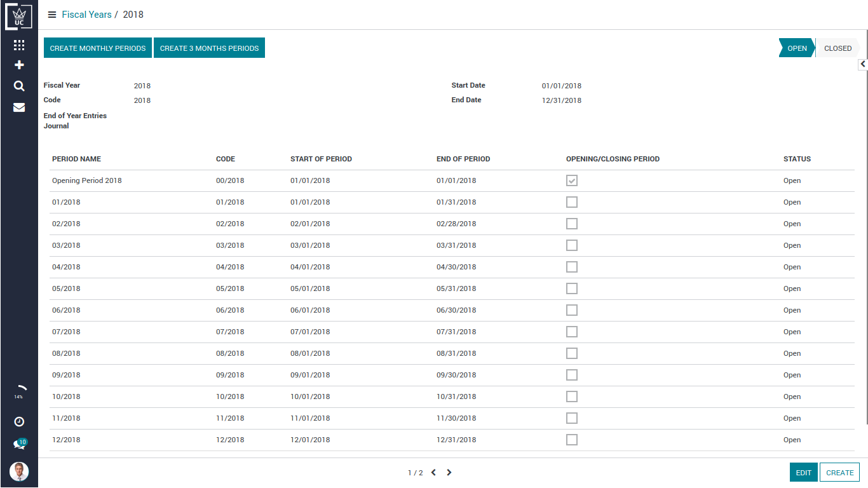This screenshot has width=868, height=488.
Task: Open the apps grid menu icon
Action: (19, 45)
